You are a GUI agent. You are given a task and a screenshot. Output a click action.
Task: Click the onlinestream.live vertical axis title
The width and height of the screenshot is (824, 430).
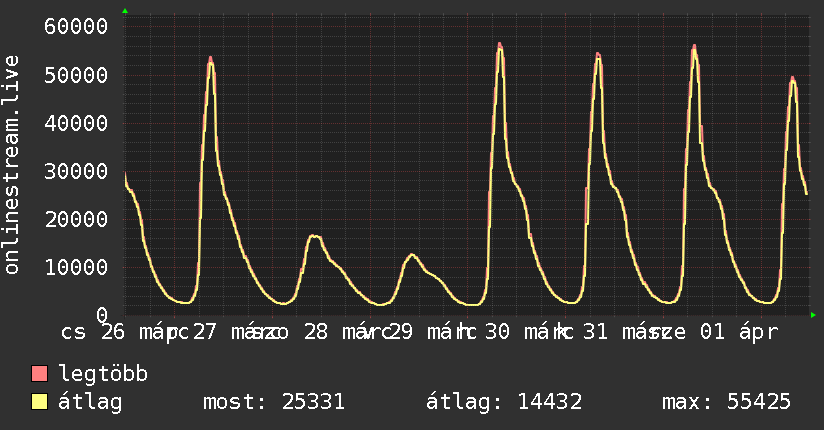[11, 164]
